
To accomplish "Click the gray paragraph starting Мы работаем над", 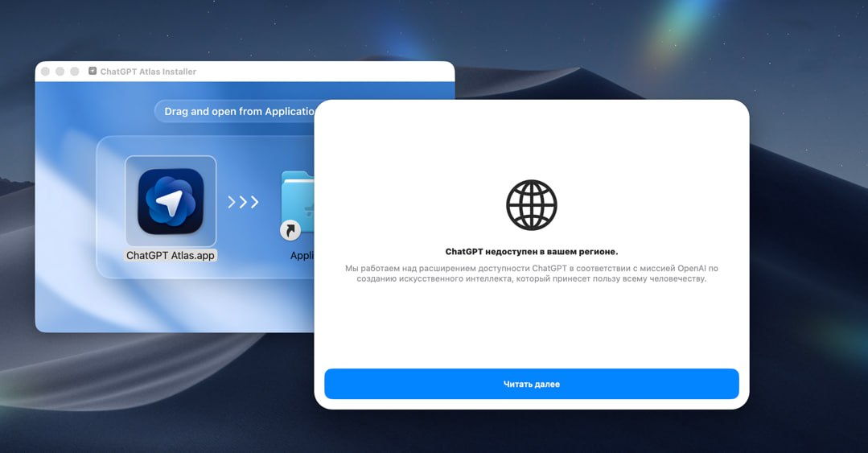I will (532, 273).
